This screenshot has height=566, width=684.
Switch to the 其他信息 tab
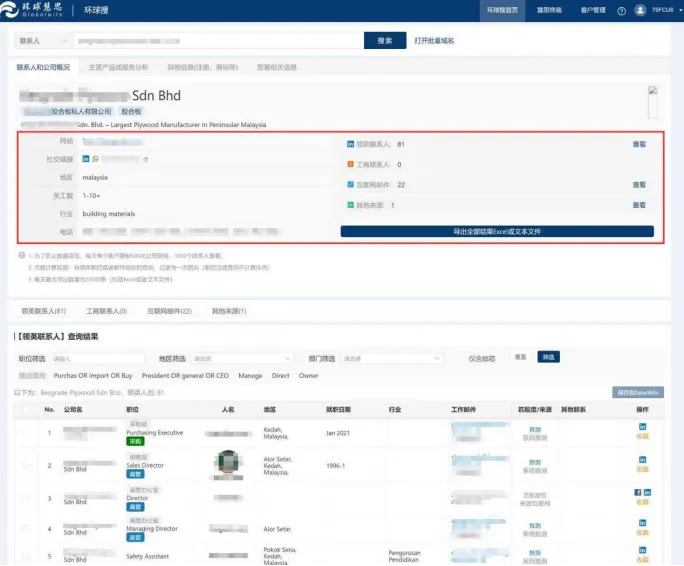[x=203, y=67]
